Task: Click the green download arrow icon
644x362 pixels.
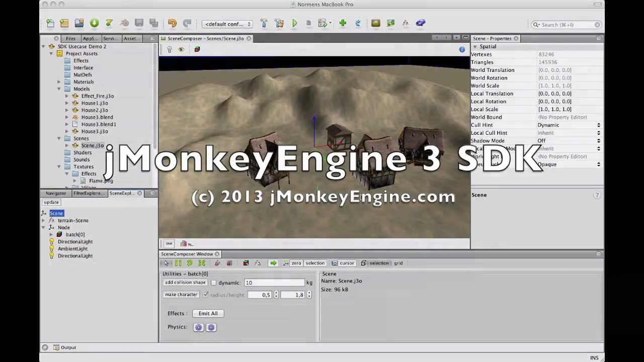Action: 94,23
